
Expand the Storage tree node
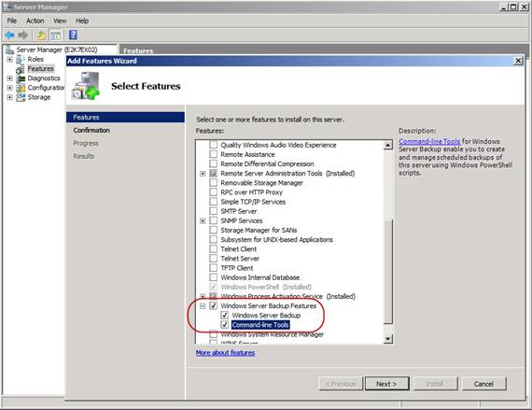[10, 97]
